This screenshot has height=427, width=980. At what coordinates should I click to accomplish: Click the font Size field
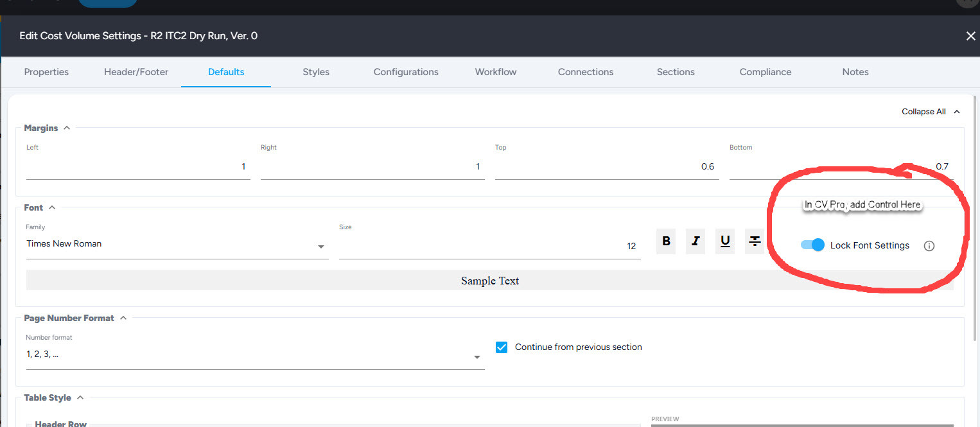(x=490, y=246)
